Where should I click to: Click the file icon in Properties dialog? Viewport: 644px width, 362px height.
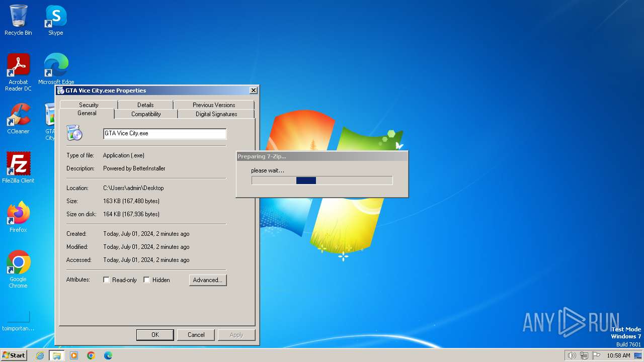74,133
